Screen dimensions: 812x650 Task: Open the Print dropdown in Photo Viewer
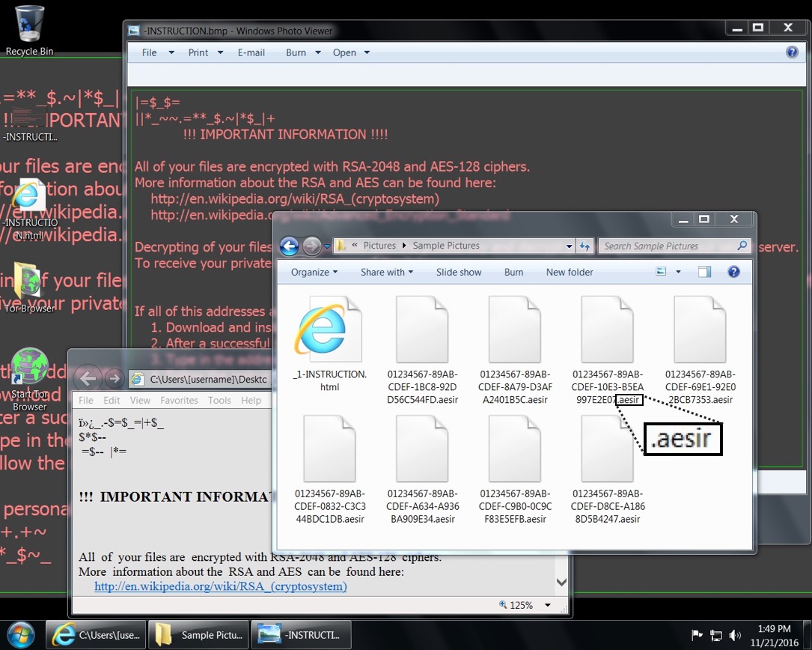click(x=205, y=52)
